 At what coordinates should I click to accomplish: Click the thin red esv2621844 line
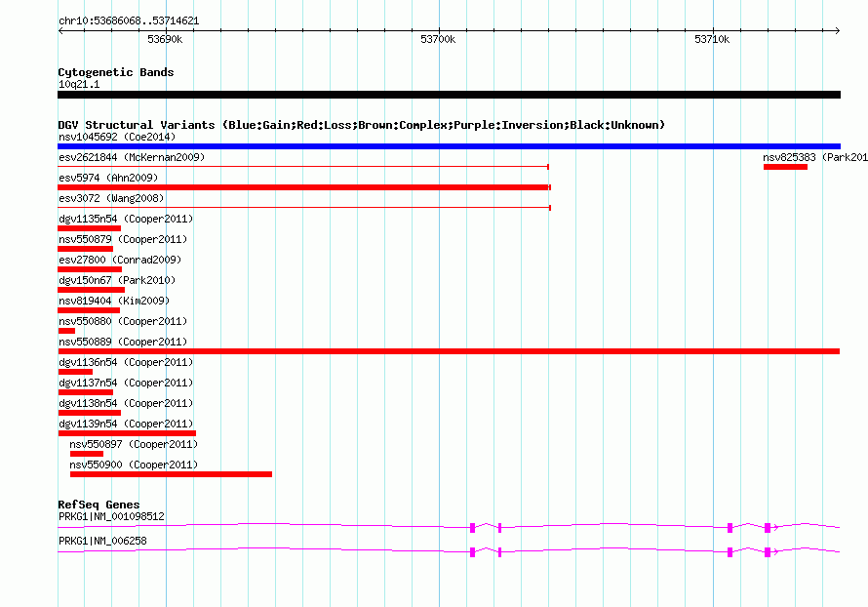tap(302, 167)
